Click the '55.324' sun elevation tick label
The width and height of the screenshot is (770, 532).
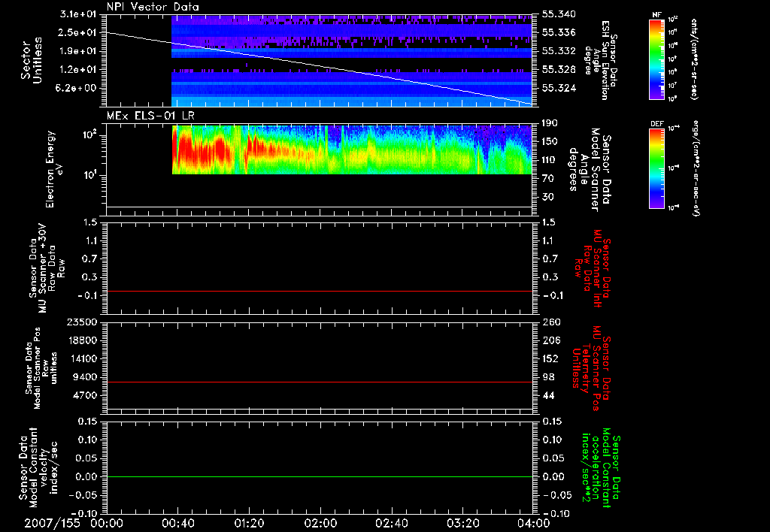click(x=559, y=89)
